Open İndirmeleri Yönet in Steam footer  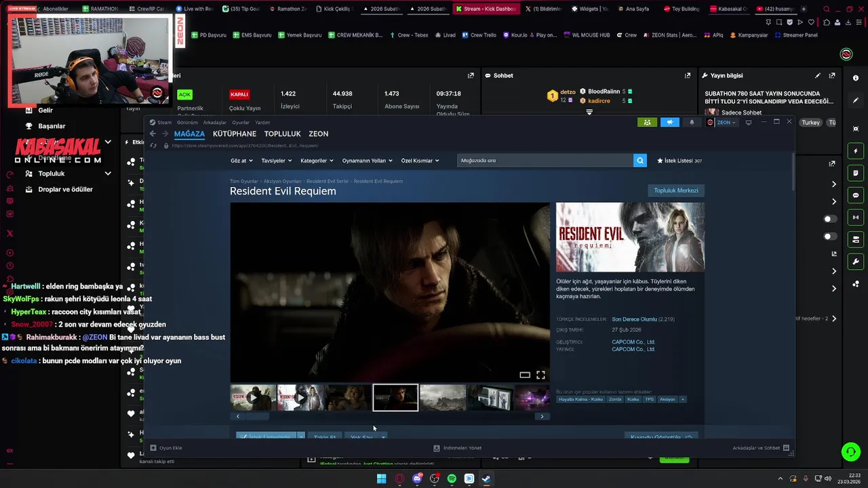(x=458, y=447)
